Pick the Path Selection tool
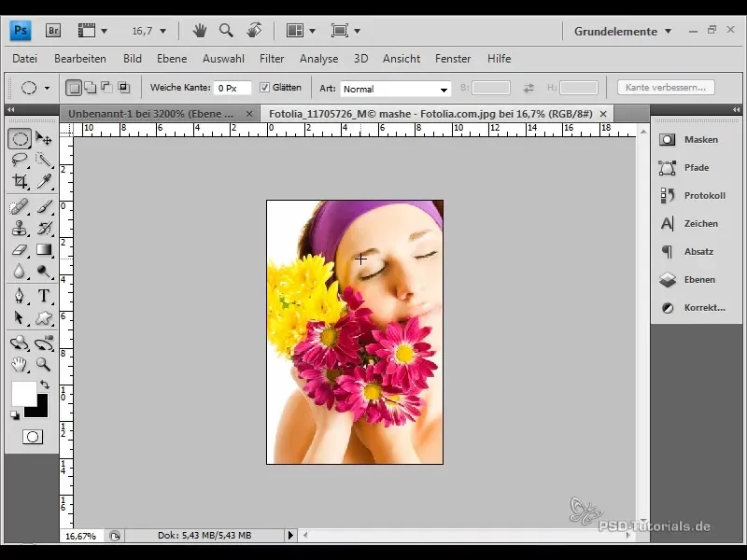This screenshot has width=747, height=560. 20,317
